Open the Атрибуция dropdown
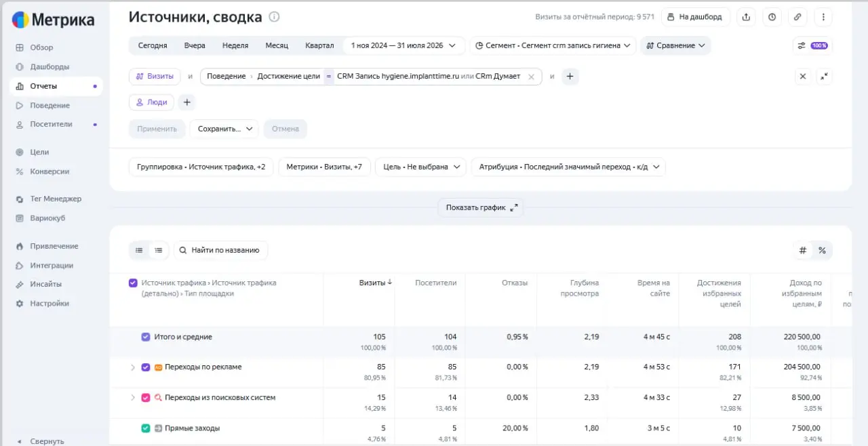 point(568,167)
